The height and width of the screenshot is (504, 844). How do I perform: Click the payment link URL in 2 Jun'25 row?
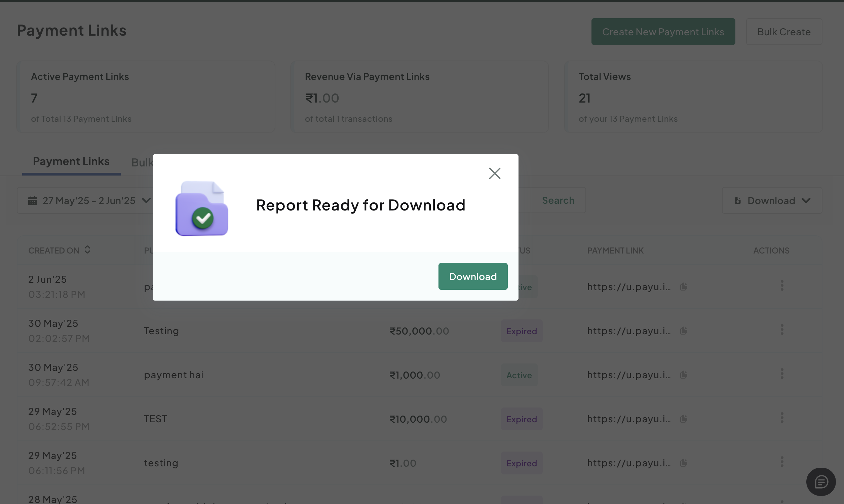click(x=629, y=287)
